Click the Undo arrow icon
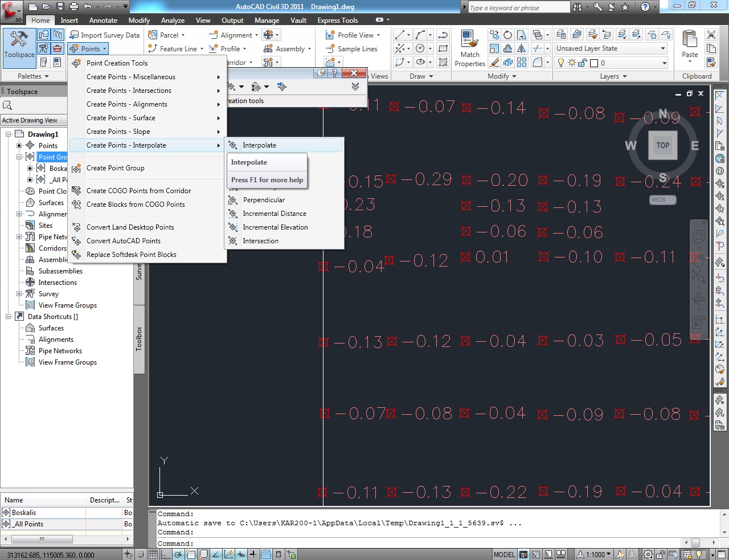The image size is (729, 560). point(88,7)
